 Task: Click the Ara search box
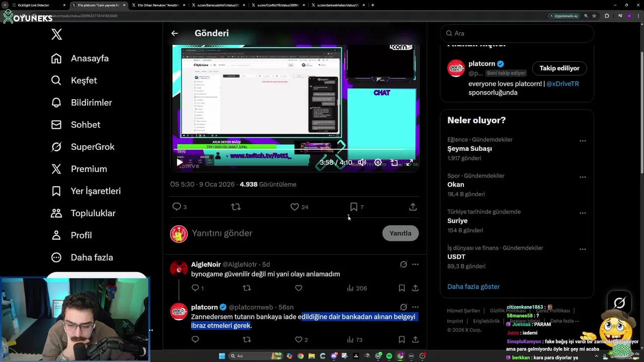click(517, 33)
